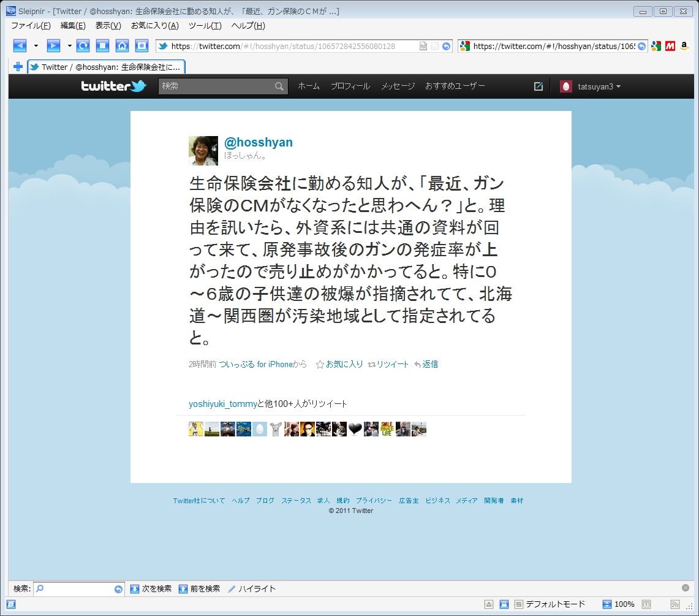
Task: Open the プライバシー footer link
Action: pos(374,501)
